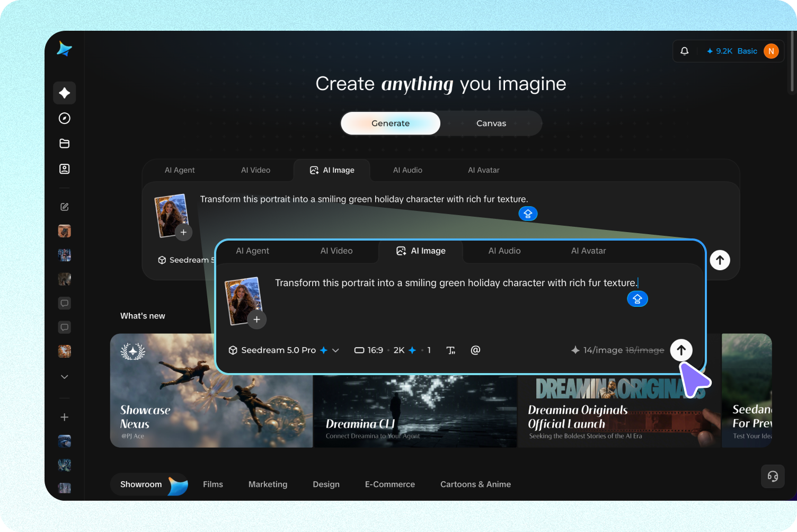Select the AI Video tab in the magnified panel

pos(336,251)
